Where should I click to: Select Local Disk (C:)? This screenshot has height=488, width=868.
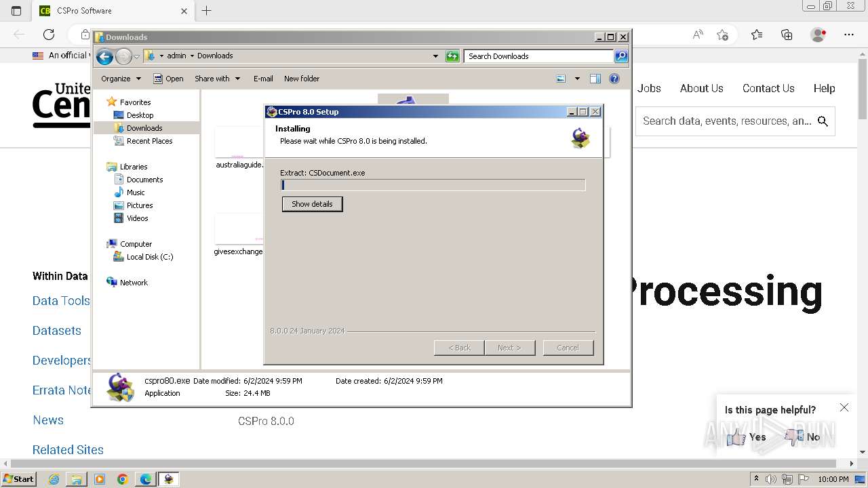150,257
